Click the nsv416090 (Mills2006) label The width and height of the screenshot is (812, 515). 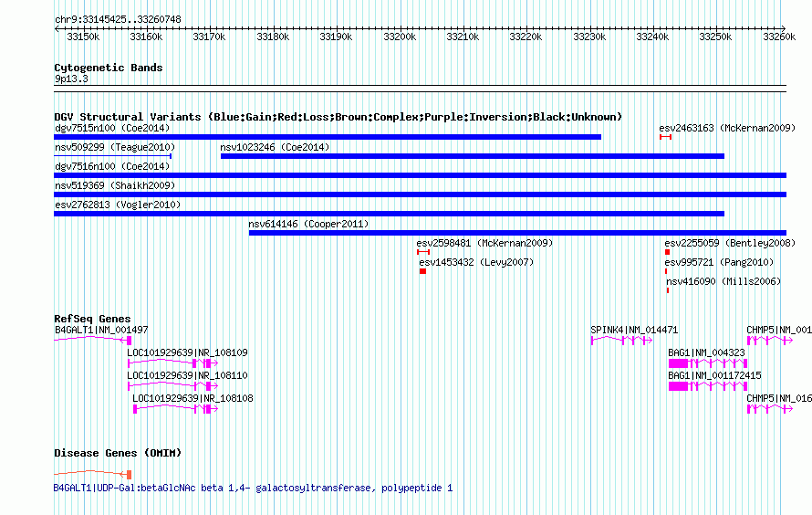pyautogui.click(x=724, y=281)
